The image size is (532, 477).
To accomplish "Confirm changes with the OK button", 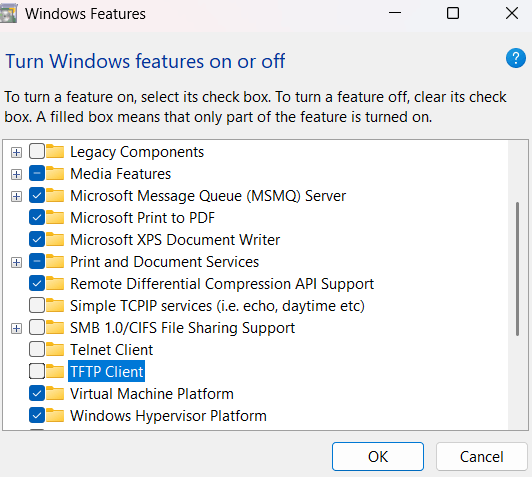I will 378,457.
